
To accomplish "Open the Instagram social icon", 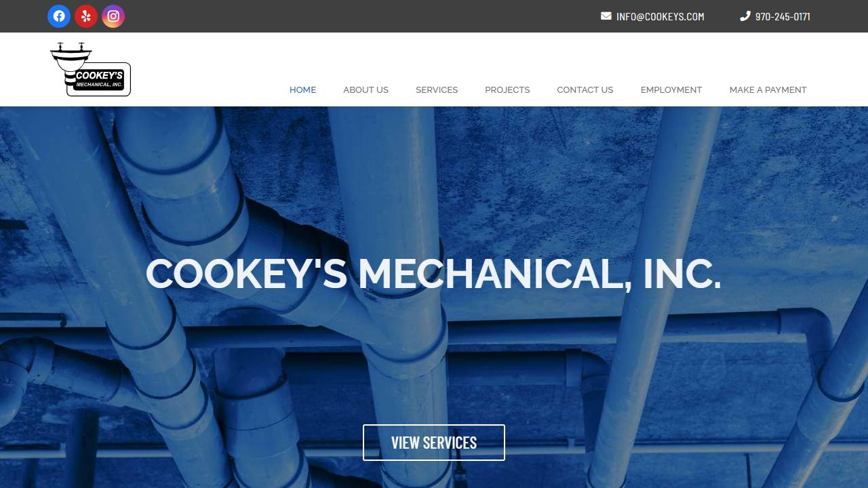I will [x=113, y=16].
